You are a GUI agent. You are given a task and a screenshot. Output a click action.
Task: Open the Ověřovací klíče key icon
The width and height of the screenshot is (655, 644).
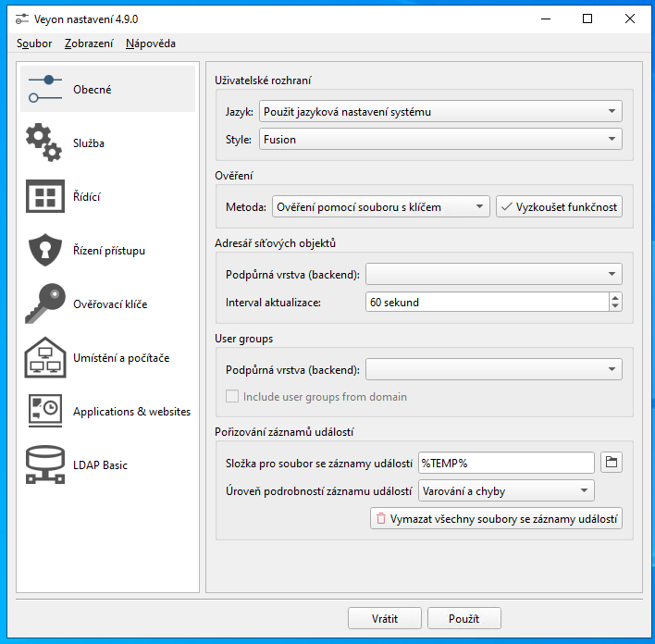(x=45, y=304)
